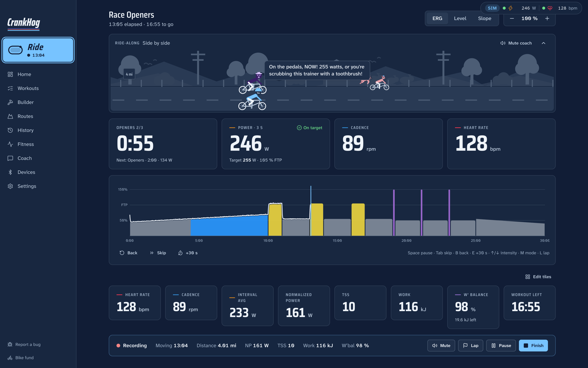
Task: Click the power lightning bolt icon
Action: 510,8
